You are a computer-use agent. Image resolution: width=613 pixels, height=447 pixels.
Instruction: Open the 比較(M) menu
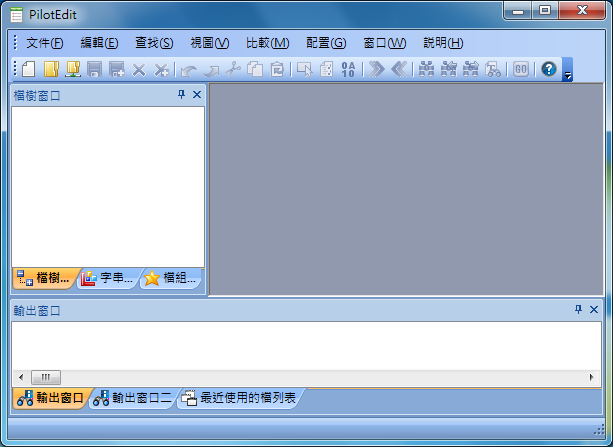click(x=267, y=43)
